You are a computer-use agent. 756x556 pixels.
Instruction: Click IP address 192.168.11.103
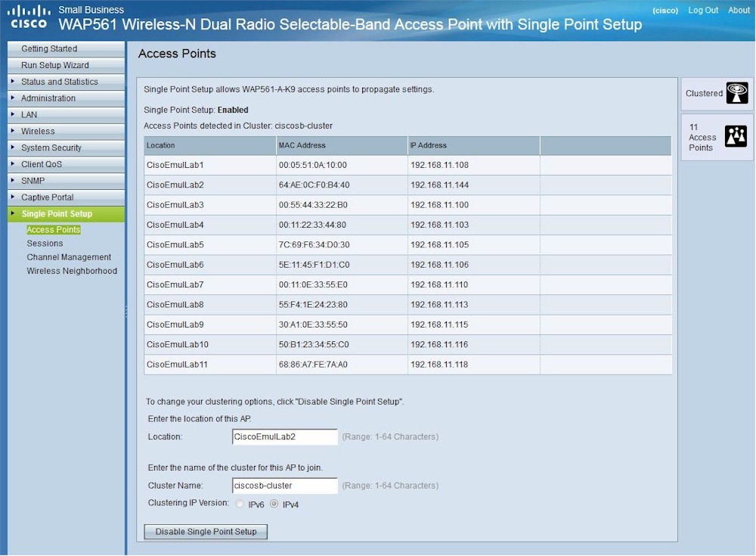tap(439, 225)
